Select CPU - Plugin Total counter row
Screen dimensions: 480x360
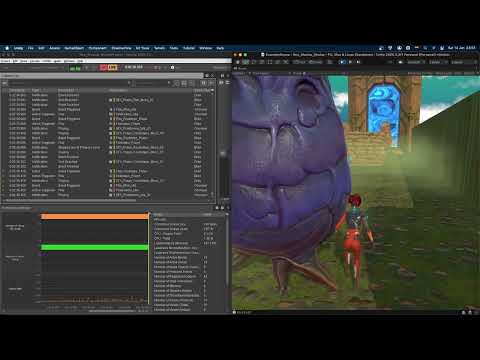tap(185, 234)
